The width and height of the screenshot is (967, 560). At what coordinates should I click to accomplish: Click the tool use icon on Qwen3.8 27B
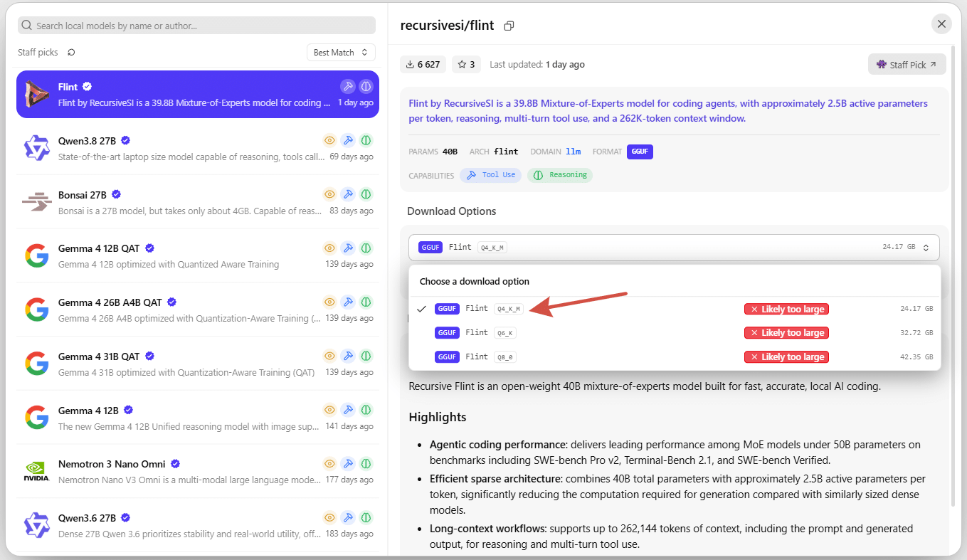pos(347,140)
